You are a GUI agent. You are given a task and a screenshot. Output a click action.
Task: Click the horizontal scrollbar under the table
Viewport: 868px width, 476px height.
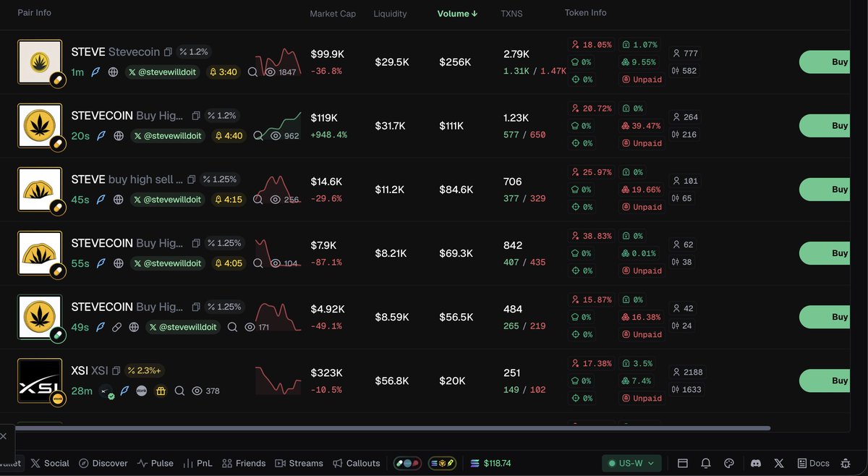[393, 428]
